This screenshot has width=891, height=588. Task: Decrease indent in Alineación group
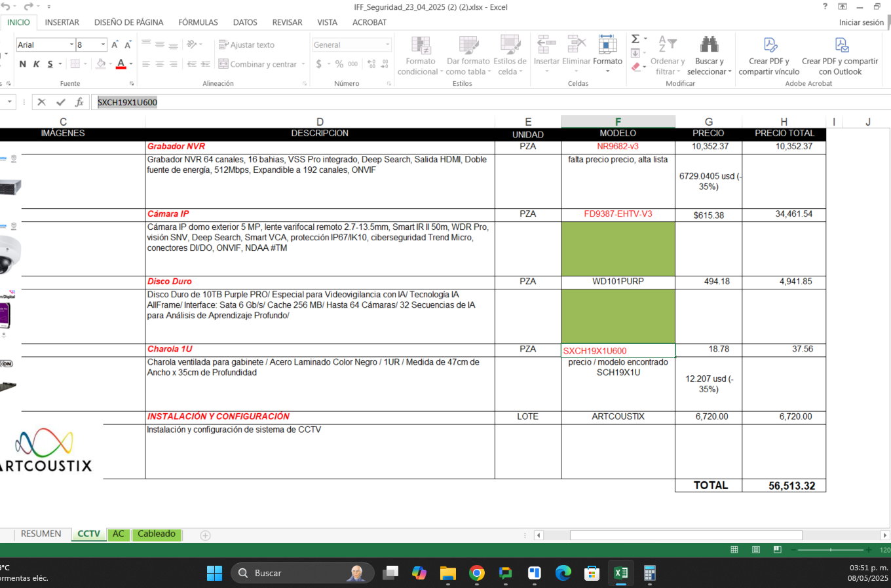click(x=192, y=64)
